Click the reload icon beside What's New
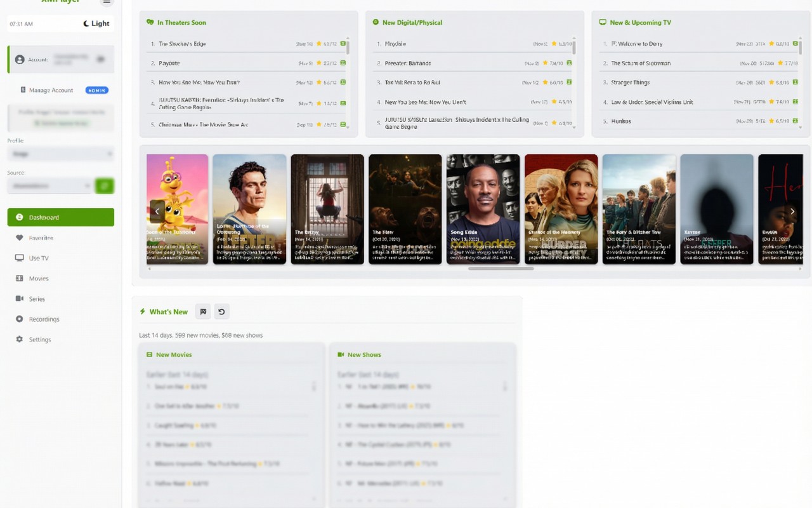812x508 pixels. (221, 312)
